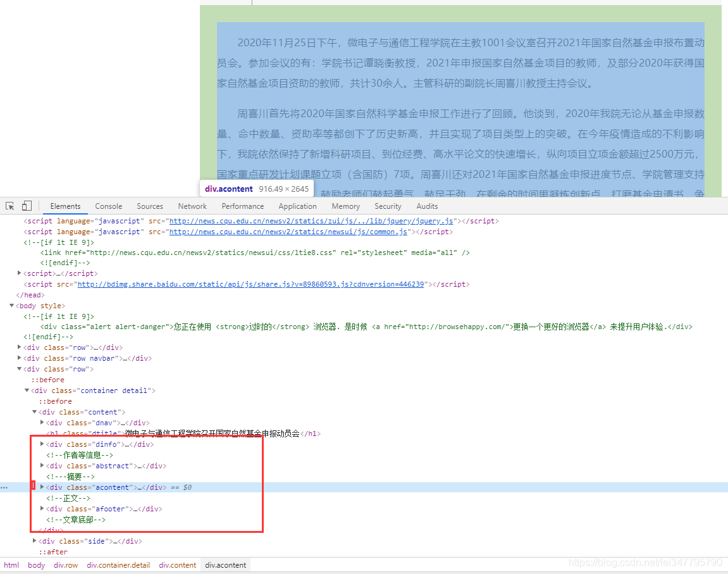728x574 pixels.
Task: Select the div.container.detail breadcrumb
Action: tap(118, 565)
